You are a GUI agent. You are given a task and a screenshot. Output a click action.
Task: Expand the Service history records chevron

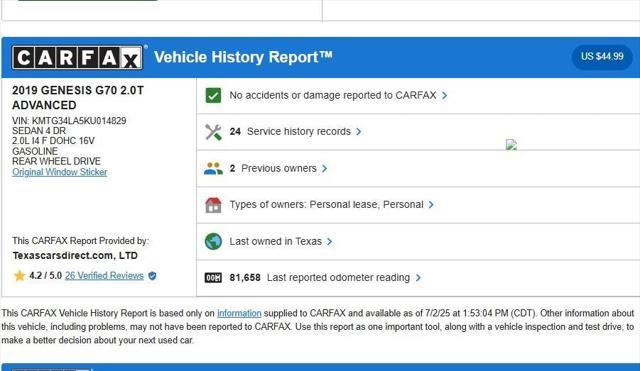[x=358, y=132]
